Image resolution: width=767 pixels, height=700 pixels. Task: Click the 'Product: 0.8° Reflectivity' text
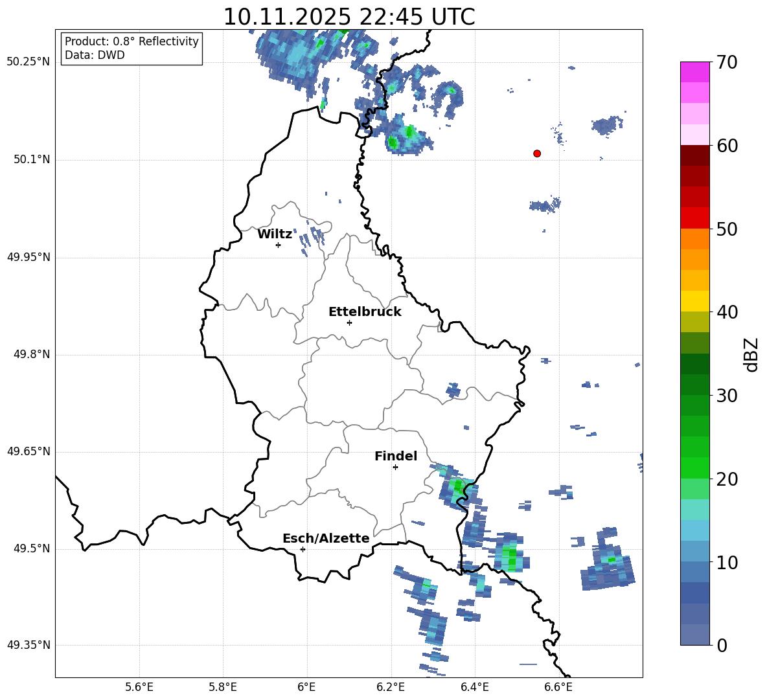pyautogui.click(x=132, y=41)
